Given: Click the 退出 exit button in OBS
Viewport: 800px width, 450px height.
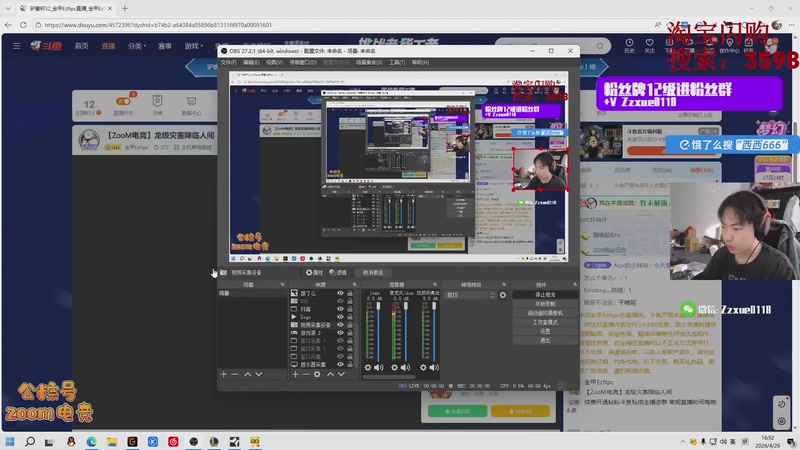Looking at the screenshot, I should 545,340.
